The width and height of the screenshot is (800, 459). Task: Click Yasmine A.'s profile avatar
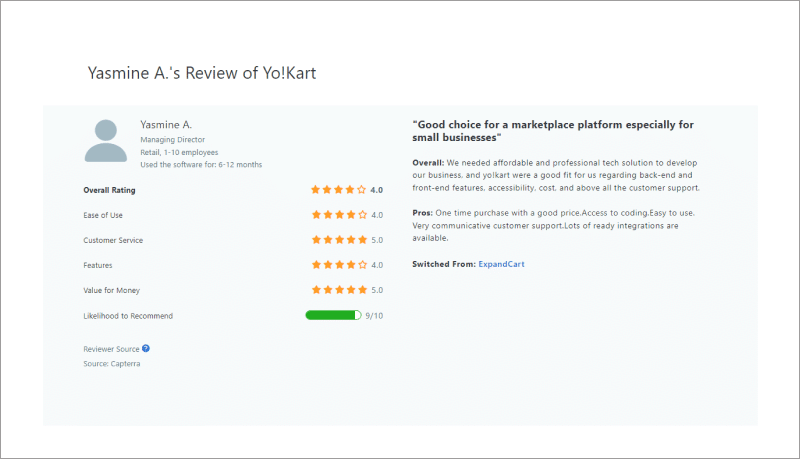[106, 141]
